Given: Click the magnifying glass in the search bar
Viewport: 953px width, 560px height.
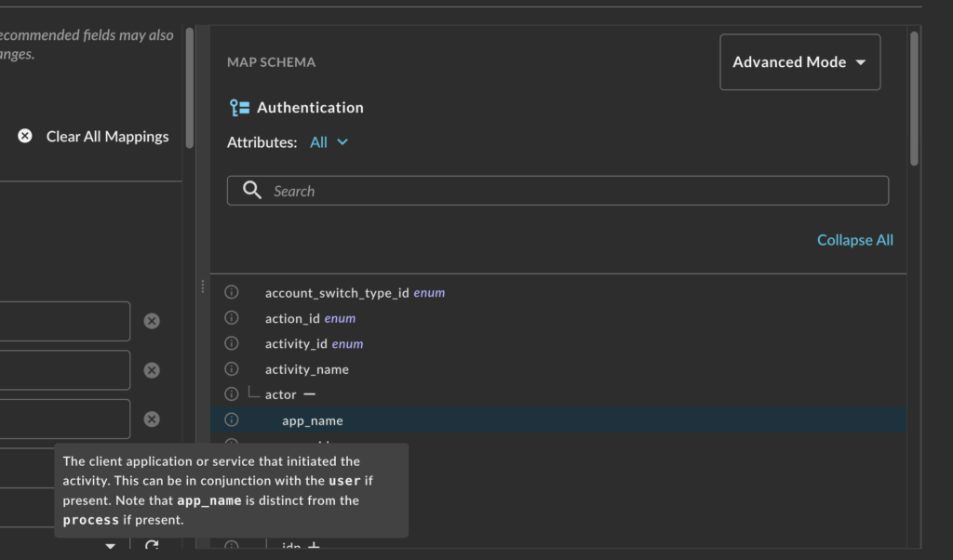Looking at the screenshot, I should (x=251, y=190).
